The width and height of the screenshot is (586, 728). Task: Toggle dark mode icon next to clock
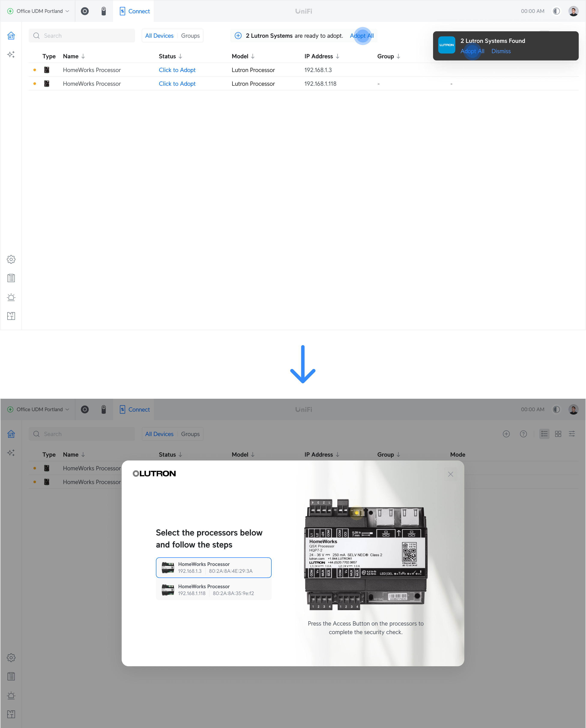pos(556,11)
